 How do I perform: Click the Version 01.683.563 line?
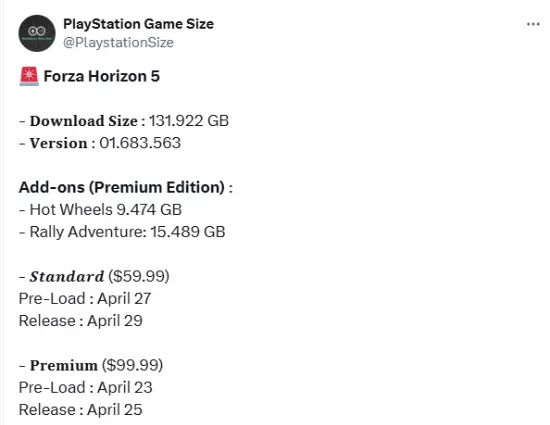point(100,143)
